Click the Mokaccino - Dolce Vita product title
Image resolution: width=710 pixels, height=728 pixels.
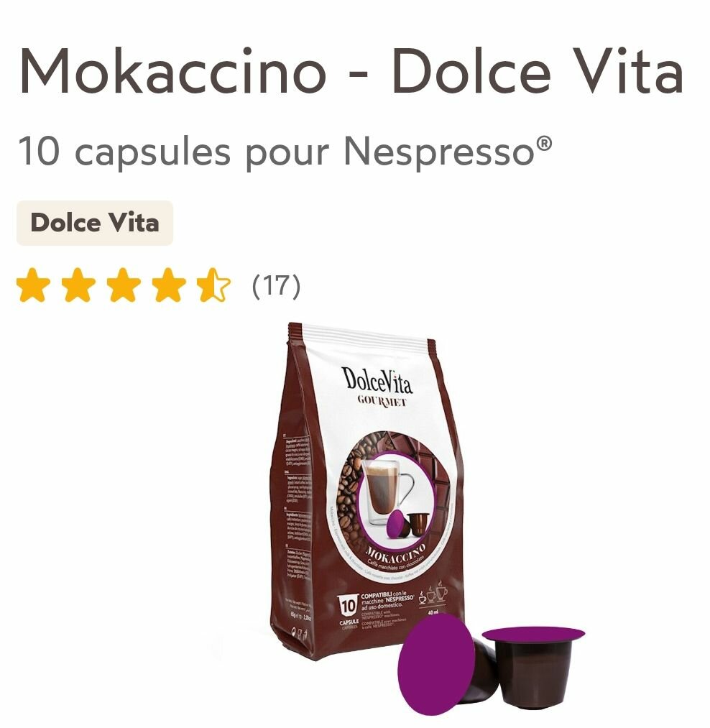point(351,72)
